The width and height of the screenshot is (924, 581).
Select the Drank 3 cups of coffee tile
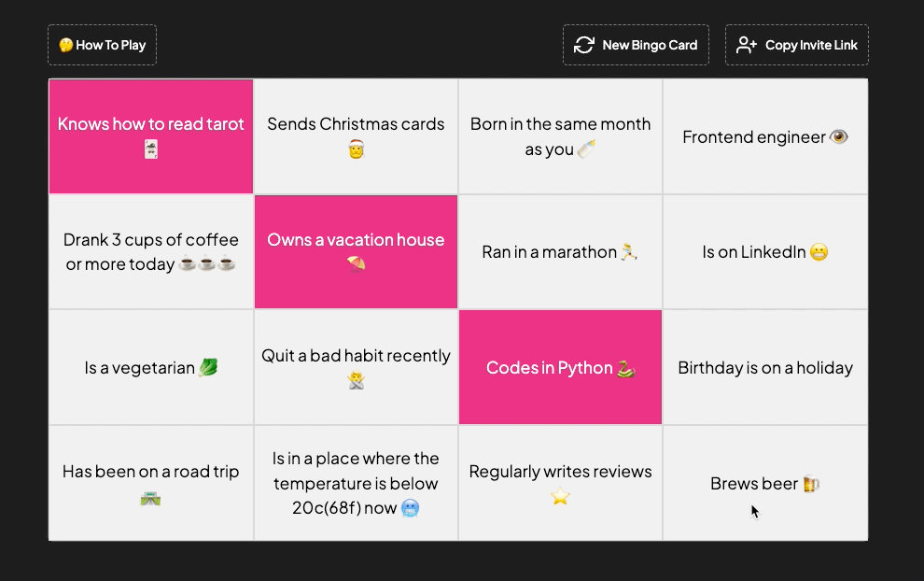151,252
